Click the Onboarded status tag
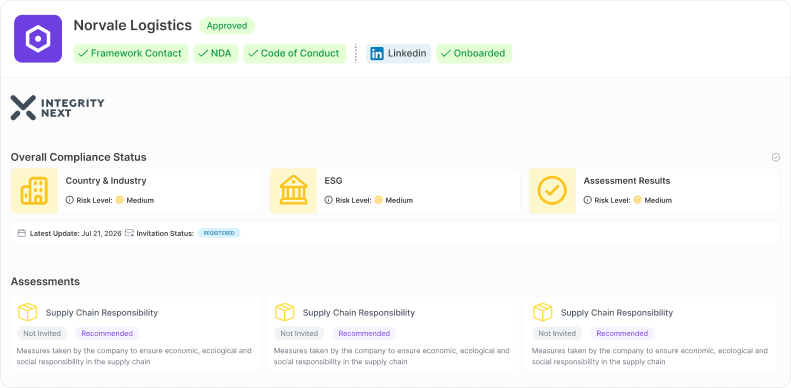Image resolution: width=791 pixels, height=388 pixels. click(474, 53)
